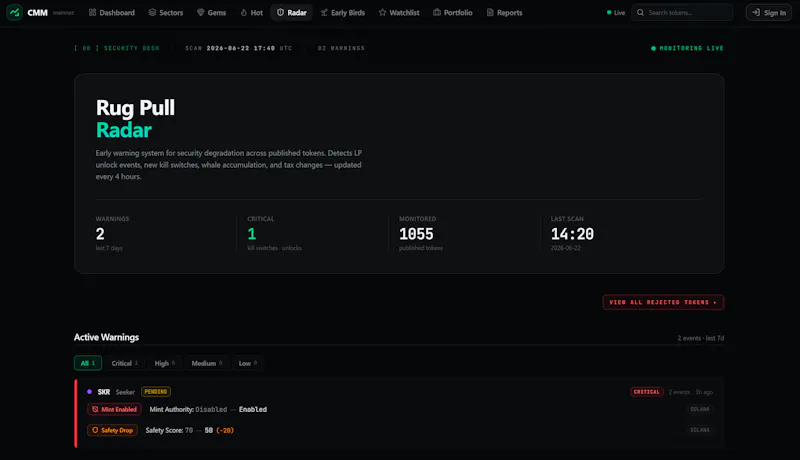Click View All Rejected Tokens button

(x=663, y=302)
